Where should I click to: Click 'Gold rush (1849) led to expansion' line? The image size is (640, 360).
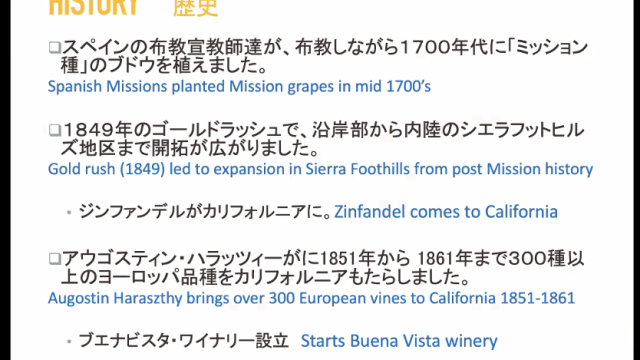pos(320,169)
